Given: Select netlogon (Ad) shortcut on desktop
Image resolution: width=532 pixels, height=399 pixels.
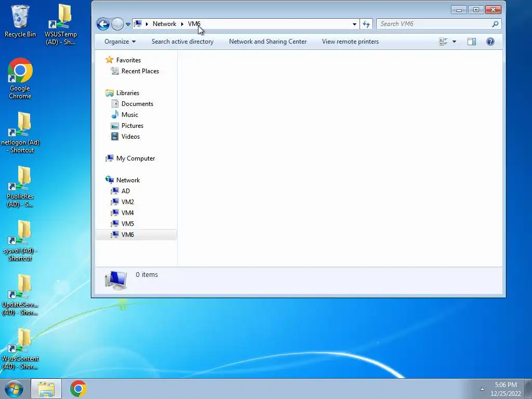Looking at the screenshot, I should coord(20,132).
